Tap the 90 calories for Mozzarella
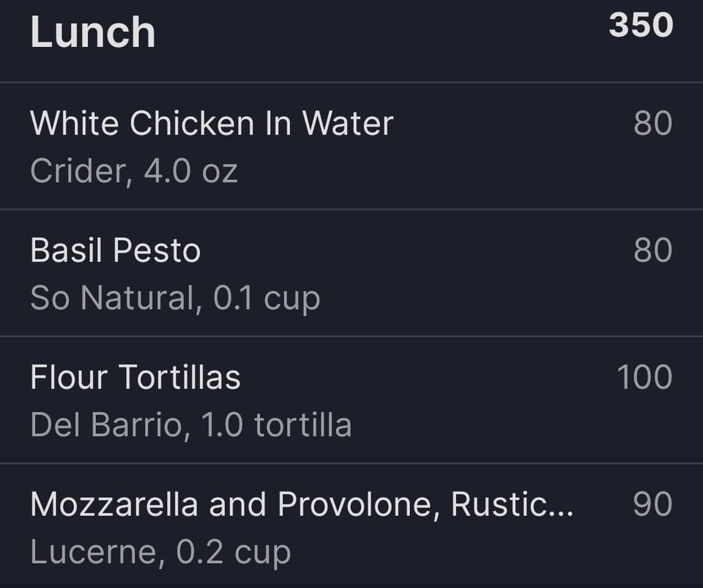 pyautogui.click(x=652, y=505)
